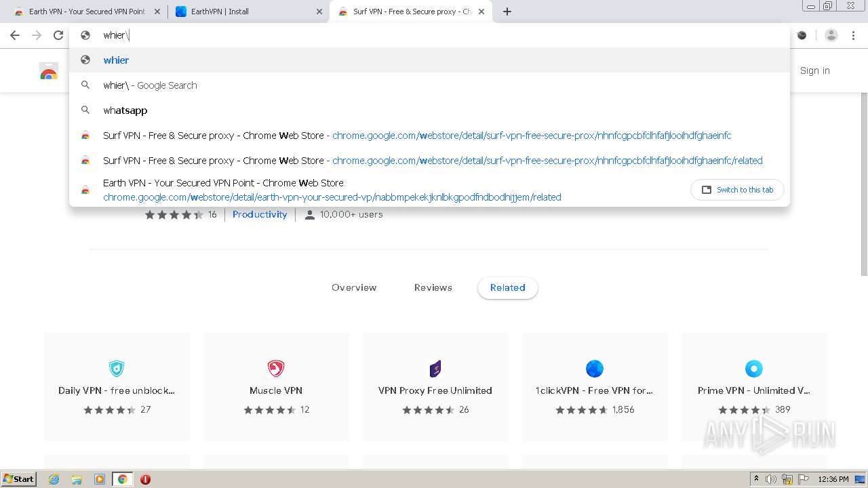
Task: Click the Show desktop tray button
Action: pos(860,479)
